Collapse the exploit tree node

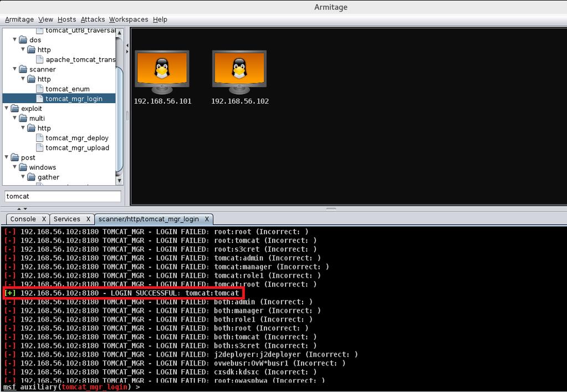[x=7, y=108]
